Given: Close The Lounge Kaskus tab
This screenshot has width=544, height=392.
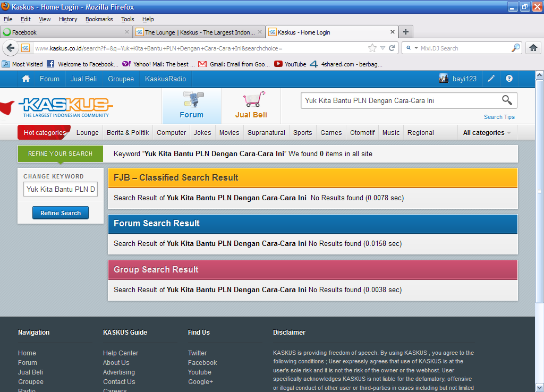Looking at the screenshot, I should (x=259, y=32).
